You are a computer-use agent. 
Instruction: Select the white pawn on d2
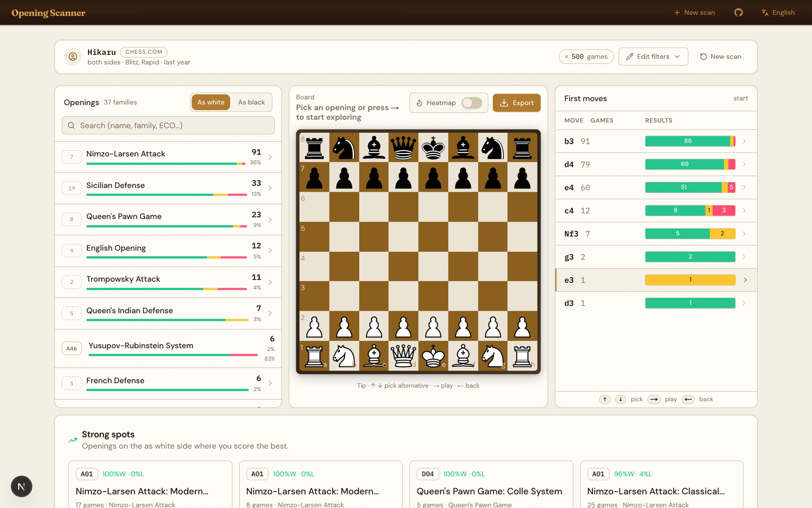pyautogui.click(x=403, y=326)
